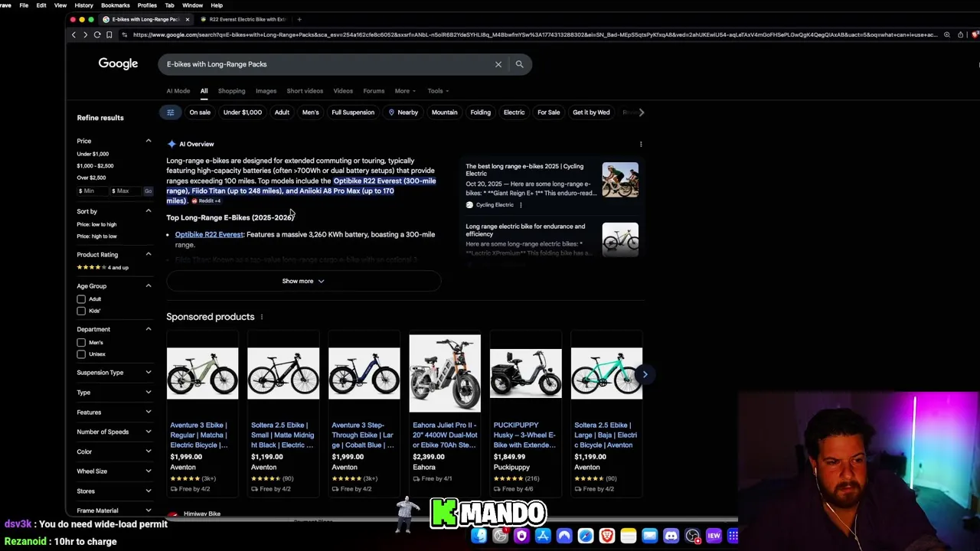Show more sponsored products with the carousel arrow
This screenshot has width=980, height=551.
(x=645, y=374)
